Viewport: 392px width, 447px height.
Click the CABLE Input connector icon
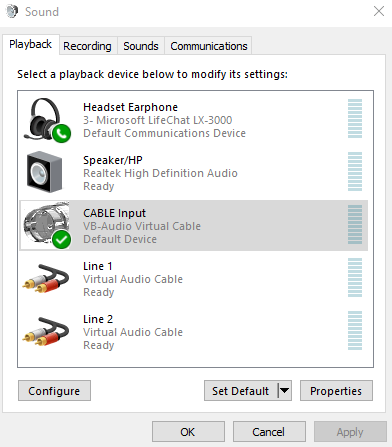click(x=46, y=225)
